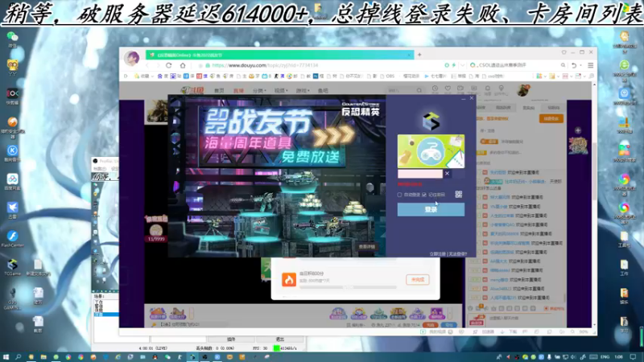644x362 pixels.
Task: Click 查看详情 on the 战友节 banner
Action: tap(367, 247)
